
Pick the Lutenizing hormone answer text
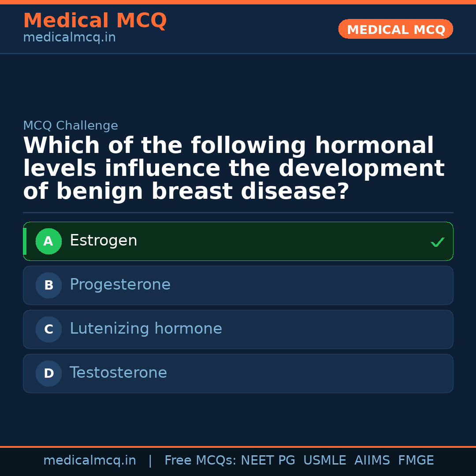point(146,329)
